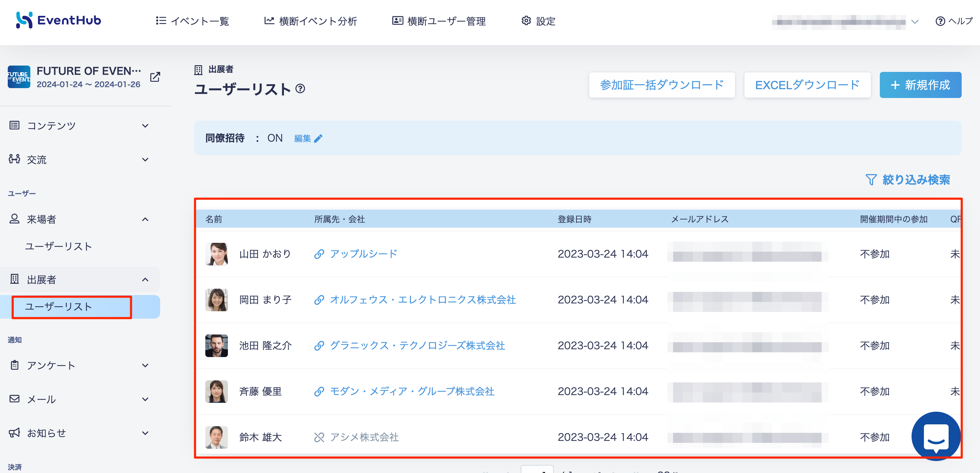Click 山田 かおり's avatar photo
980x473 pixels.
(217, 254)
